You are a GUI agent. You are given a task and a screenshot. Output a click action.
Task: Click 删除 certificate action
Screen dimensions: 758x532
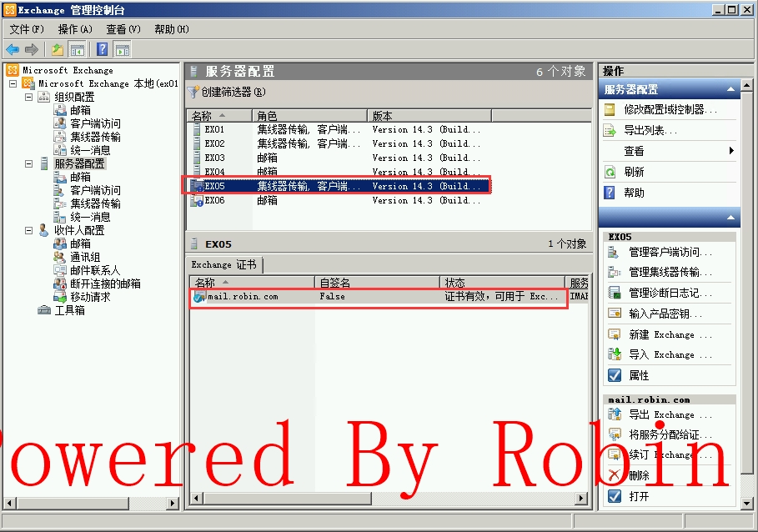[x=639, y=475]
